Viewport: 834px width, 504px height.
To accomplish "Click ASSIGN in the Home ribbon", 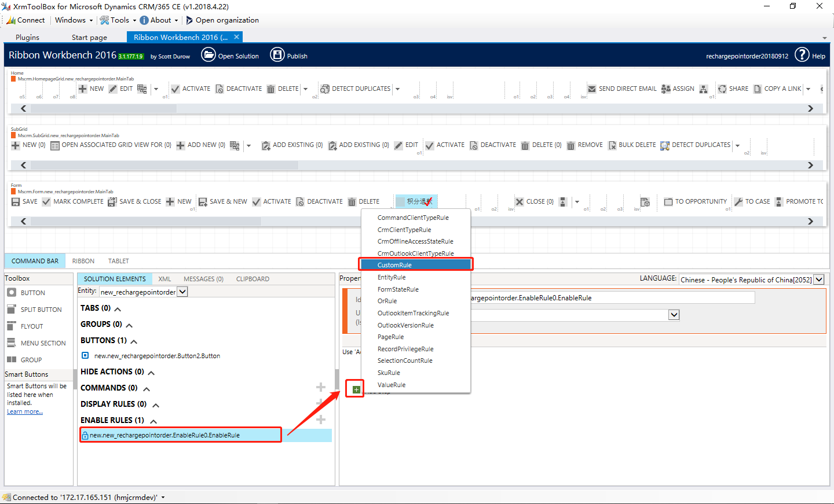I will [x=678, y=89].
